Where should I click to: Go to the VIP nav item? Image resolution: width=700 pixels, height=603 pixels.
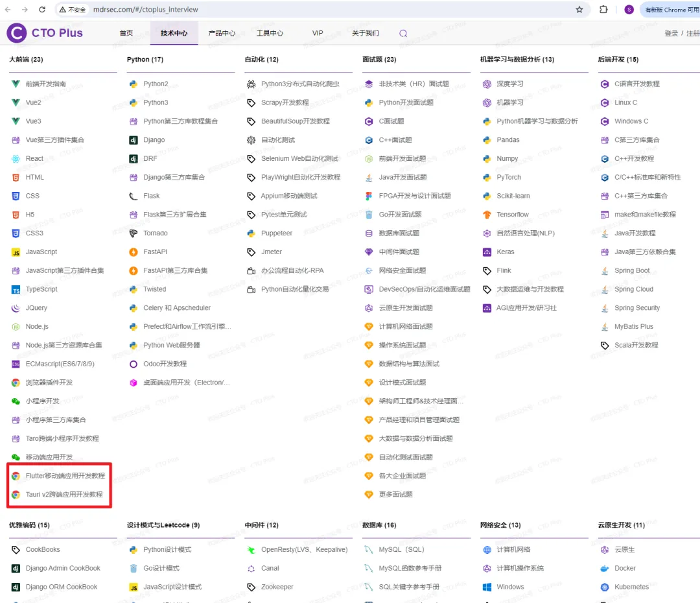click(318, 33)
